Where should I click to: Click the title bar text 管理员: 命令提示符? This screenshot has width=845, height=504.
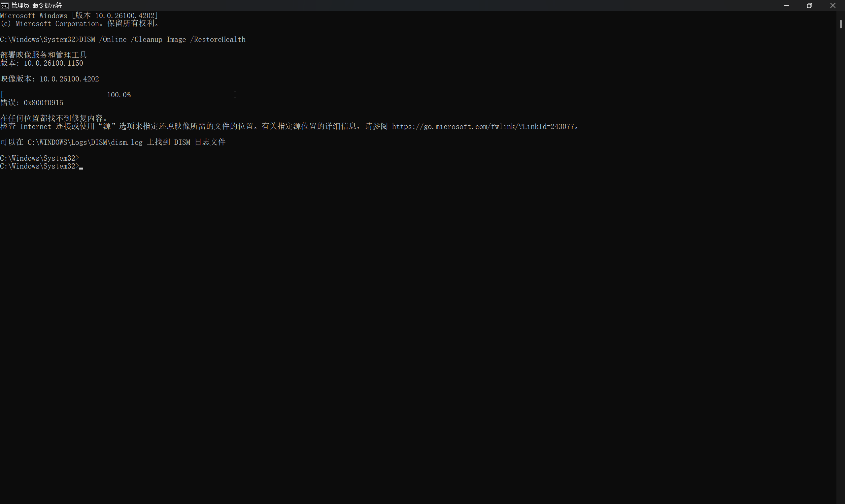(37, 5)
